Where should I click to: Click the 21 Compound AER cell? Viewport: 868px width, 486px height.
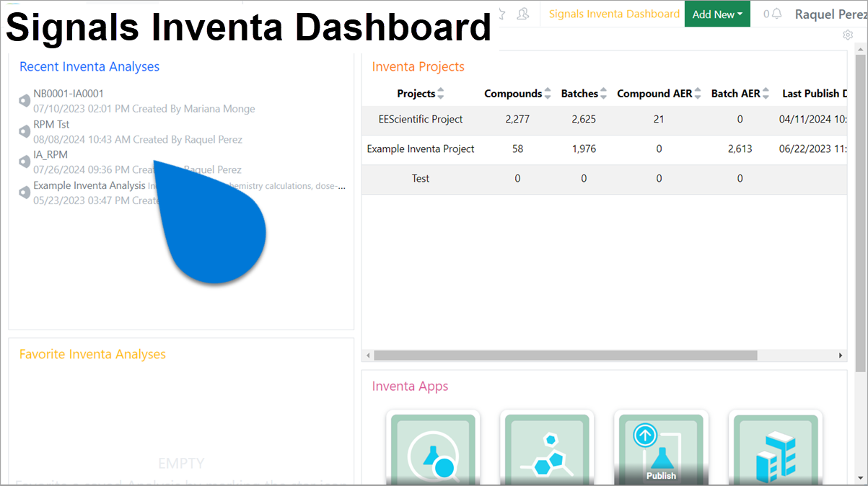(659, 119)
